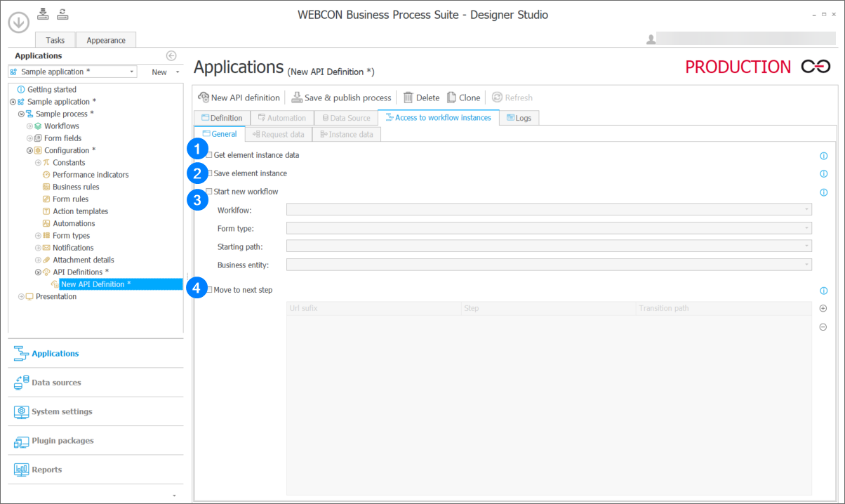Expand the Notifications tree node
The image size is (845, 504).
click(x=38, y=248)
